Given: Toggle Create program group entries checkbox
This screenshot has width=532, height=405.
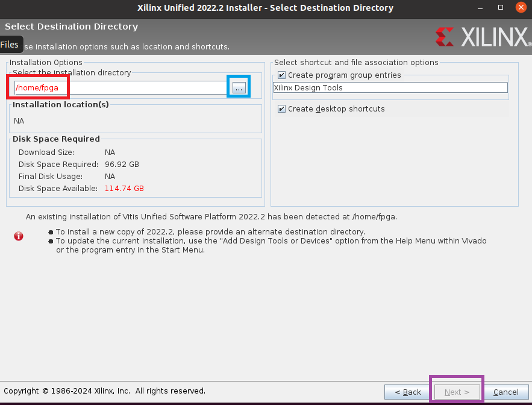Looking at the screenshot, I should [281, 75].
